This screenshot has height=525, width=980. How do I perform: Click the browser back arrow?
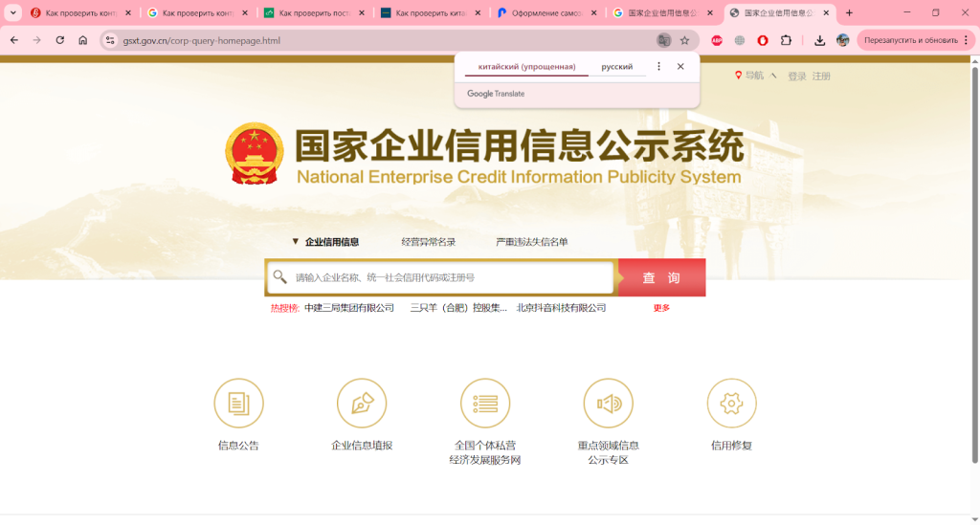click(x=13, y=40)
